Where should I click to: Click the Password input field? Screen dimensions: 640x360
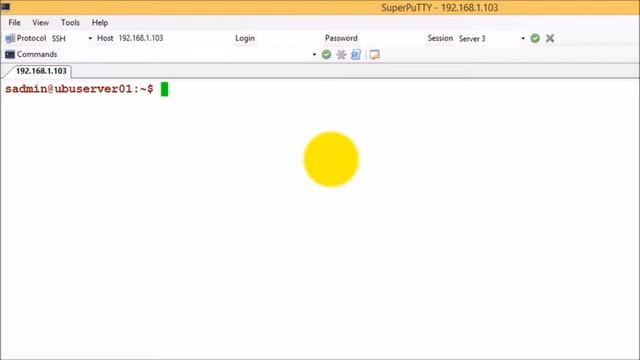point(391,38)
